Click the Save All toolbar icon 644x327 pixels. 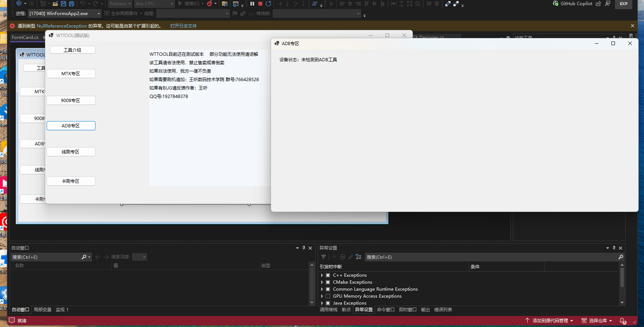pyautogui.click(x=72, y=4)
